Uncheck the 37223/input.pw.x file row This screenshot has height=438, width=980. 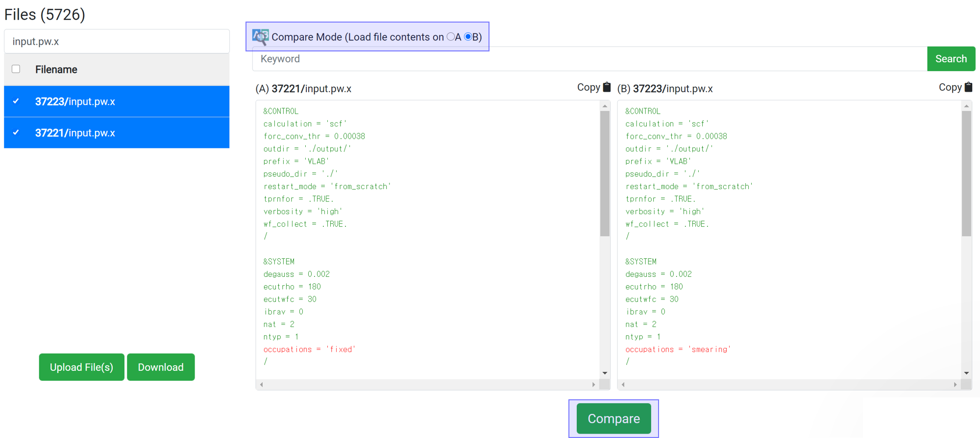(16, 101)
